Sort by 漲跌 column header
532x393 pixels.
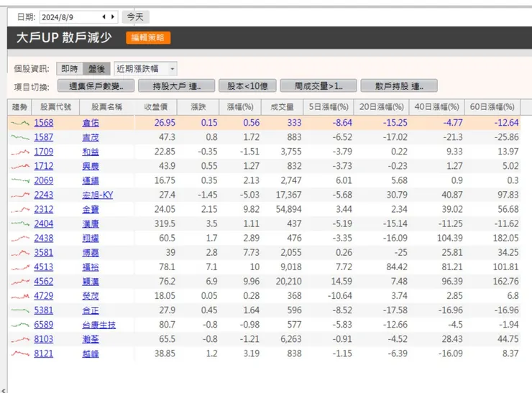tap(198, 107)
